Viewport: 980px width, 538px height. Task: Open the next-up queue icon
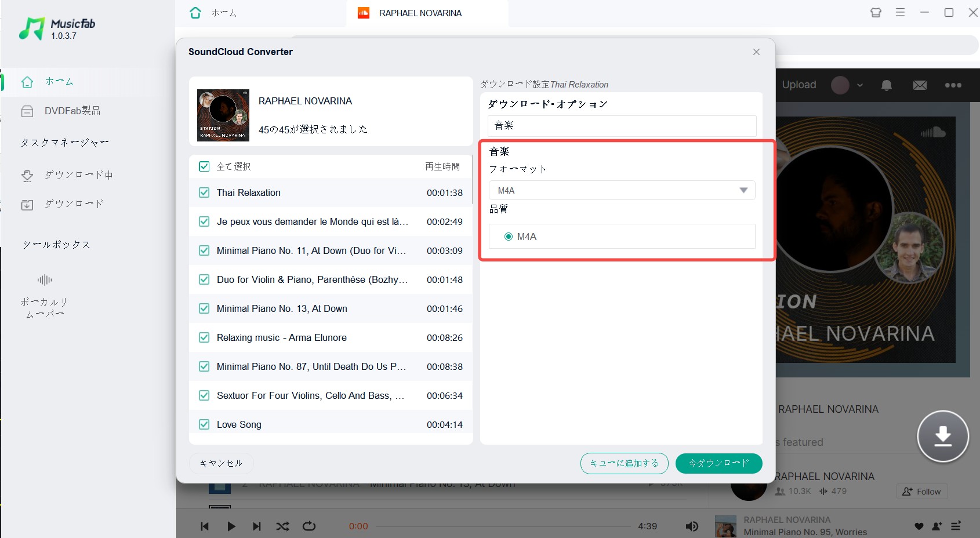956,526
